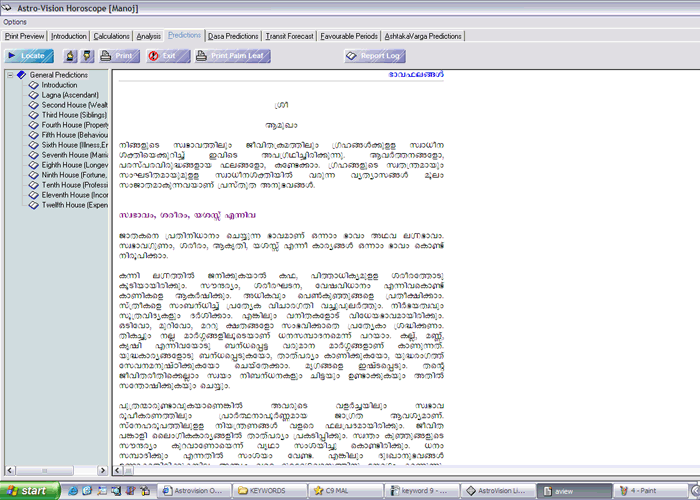Click the Print Palm Leaf button
This screenshot has height=500, width=700.
pyautogui.click(x=233, y=56)
